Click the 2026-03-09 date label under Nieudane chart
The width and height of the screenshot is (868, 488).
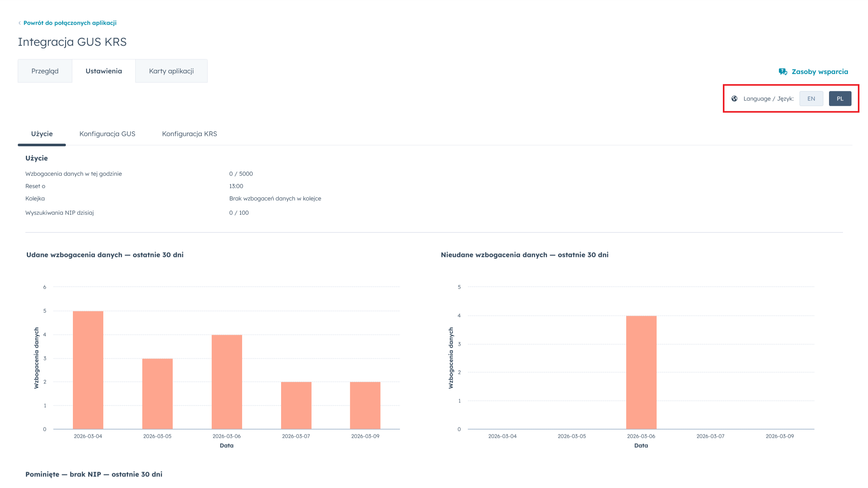coord(780,436)
